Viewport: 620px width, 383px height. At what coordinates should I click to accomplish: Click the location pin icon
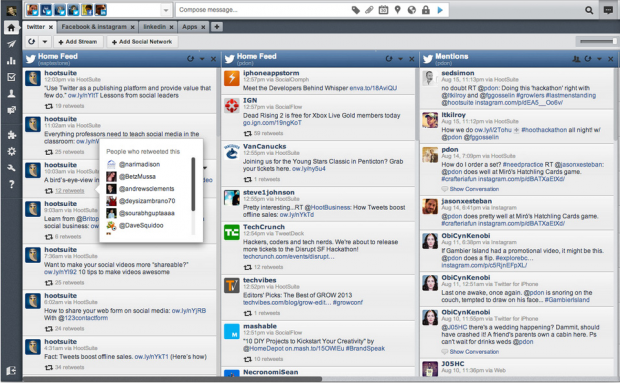[397, 10]
